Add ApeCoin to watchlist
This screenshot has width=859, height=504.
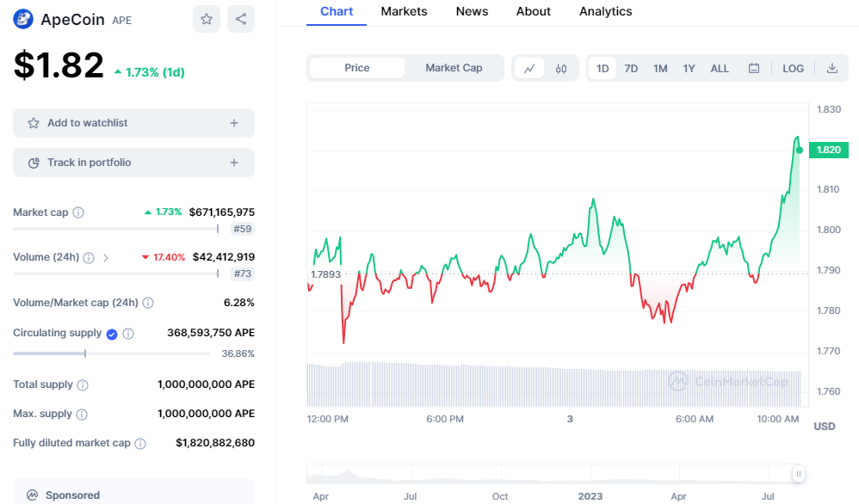coord(133,123)
